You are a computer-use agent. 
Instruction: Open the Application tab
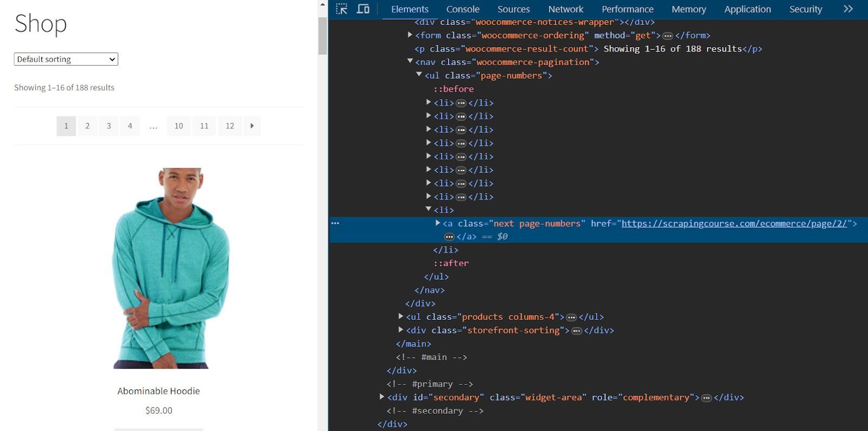[x=748, y=9]
